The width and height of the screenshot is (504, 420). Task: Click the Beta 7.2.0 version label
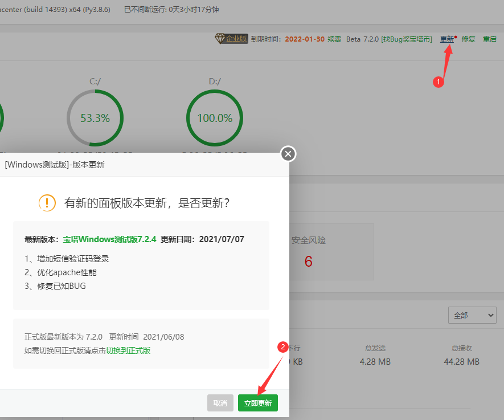362,39
